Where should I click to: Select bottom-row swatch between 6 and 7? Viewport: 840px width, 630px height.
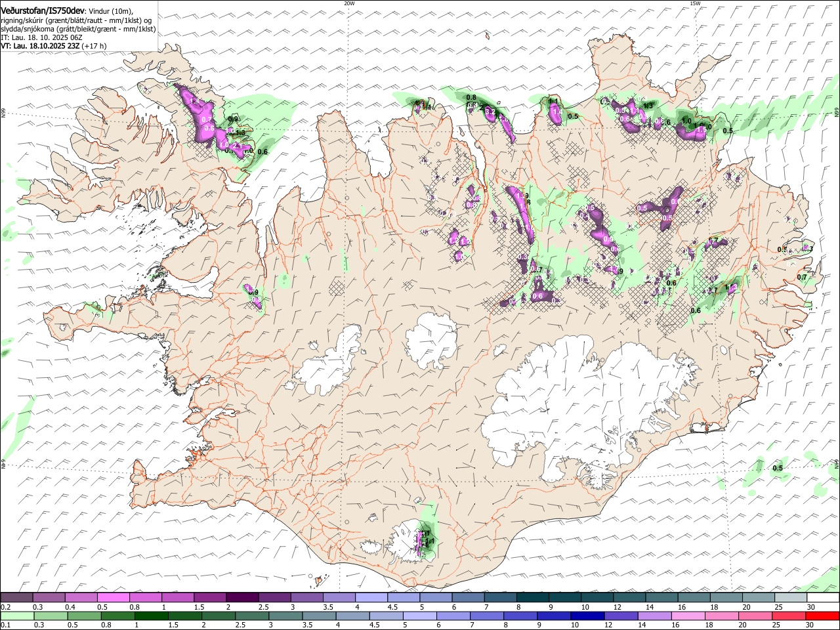(453, 616)
